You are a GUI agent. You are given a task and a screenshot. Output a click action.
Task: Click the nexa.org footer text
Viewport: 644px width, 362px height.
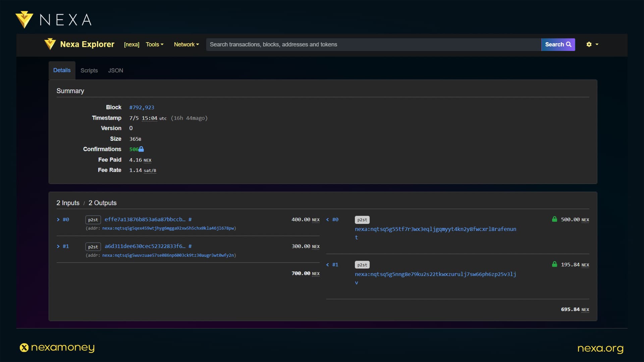[600, 349]
